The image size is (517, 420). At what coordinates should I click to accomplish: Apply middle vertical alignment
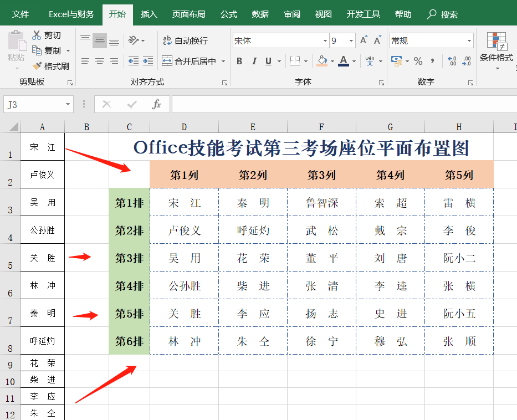(100, 40)
